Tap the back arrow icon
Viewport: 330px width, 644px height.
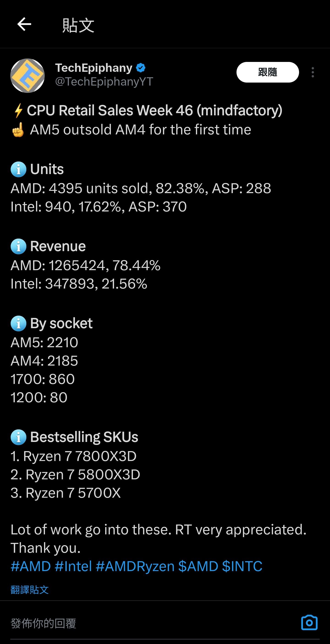coord(24,24)
